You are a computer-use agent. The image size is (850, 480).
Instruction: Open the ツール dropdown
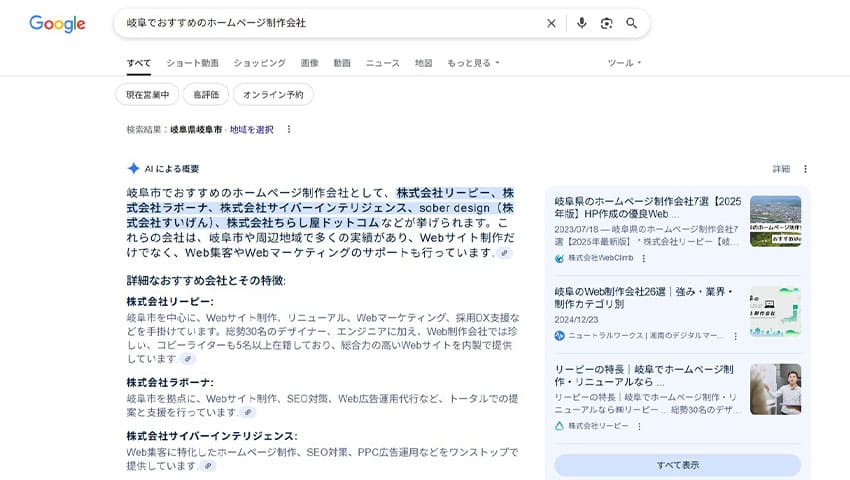[624, 63]
